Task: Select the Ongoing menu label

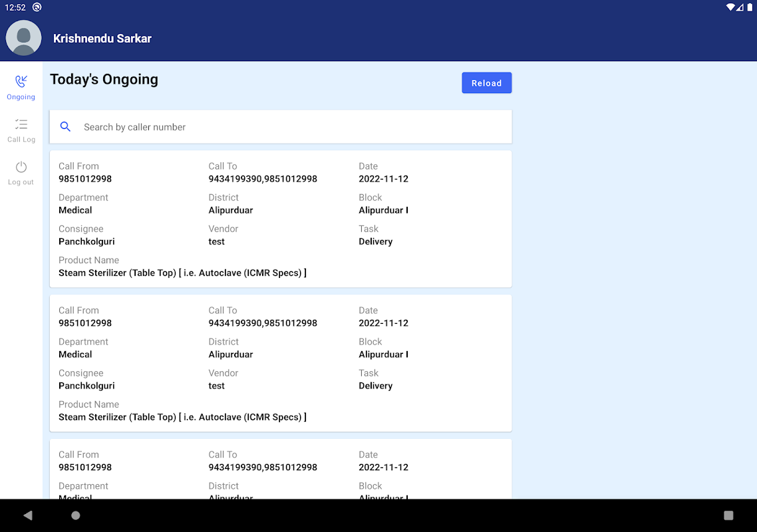Action: (x=21, y=97)
